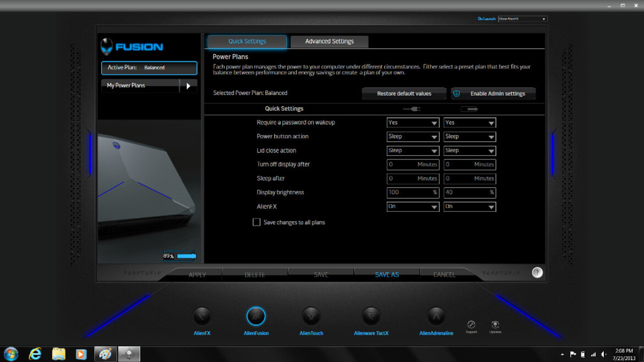Open Windows Media Player from the taskbar
644x362 pixels.
tap(81, 354)
